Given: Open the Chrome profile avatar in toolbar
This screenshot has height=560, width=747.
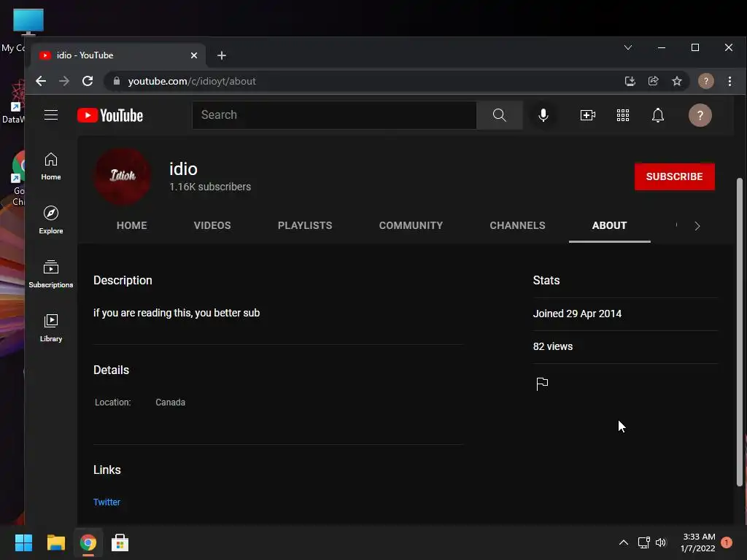Looking at the screenshot, I should point(705,81).
